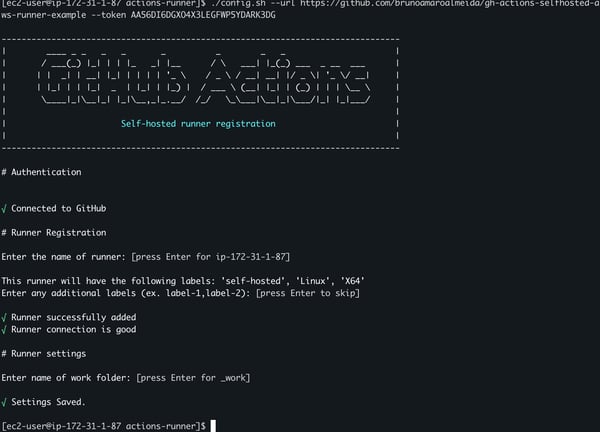Place cursor at the bottom prompt's block cursor
The image size is (600, 432).
click(213, 426)
